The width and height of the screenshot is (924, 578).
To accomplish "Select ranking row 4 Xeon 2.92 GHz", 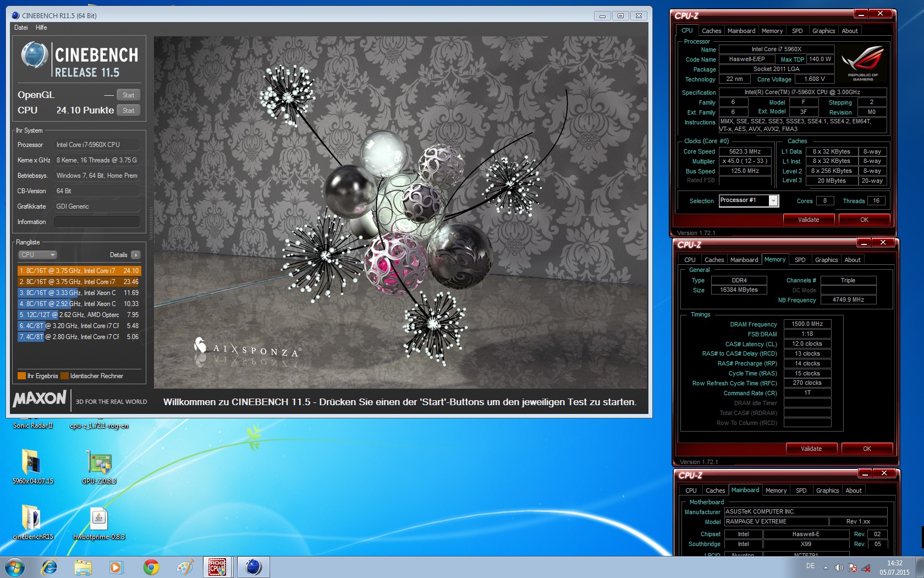I will pyautogui.click(x=79, y=304).
